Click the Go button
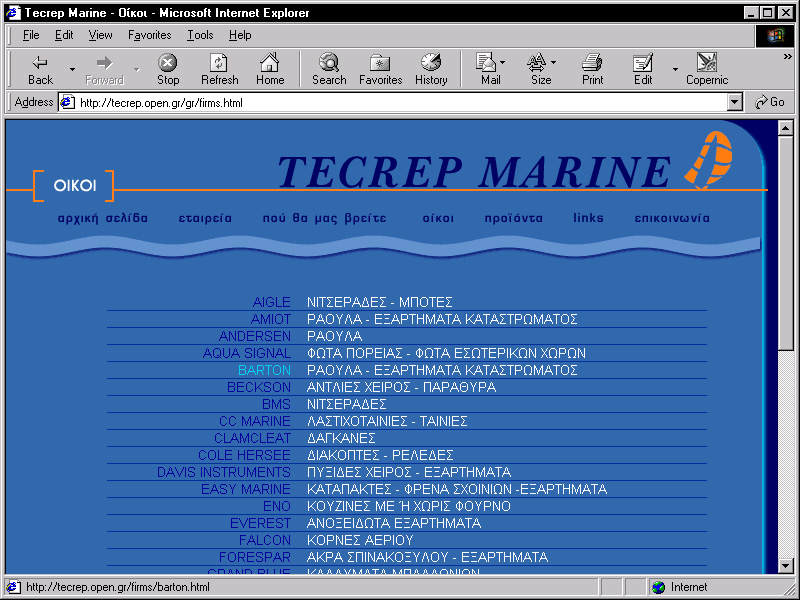 770,102
